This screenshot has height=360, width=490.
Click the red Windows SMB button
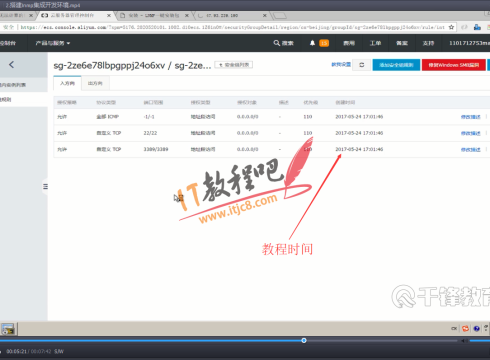[x=454, y=65]
